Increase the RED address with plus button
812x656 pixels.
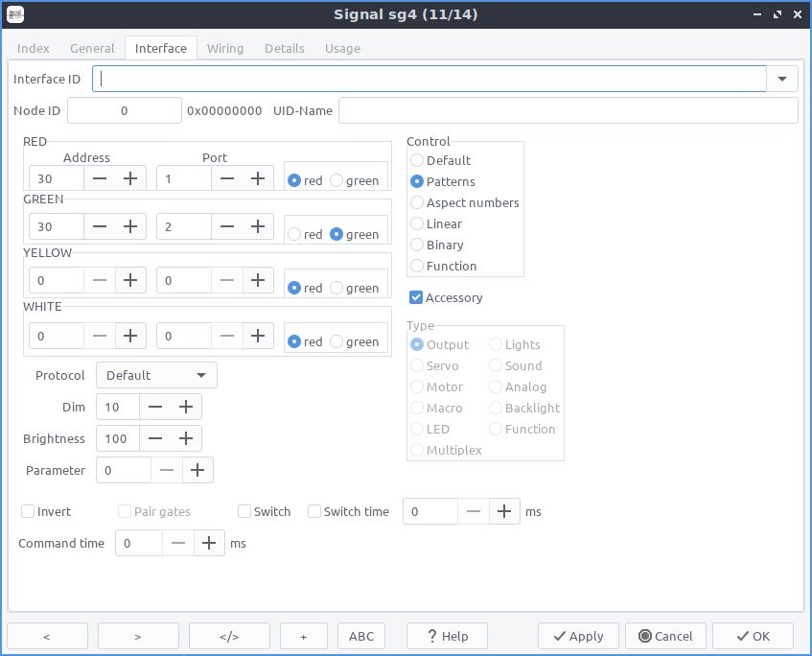coord(130,178)
